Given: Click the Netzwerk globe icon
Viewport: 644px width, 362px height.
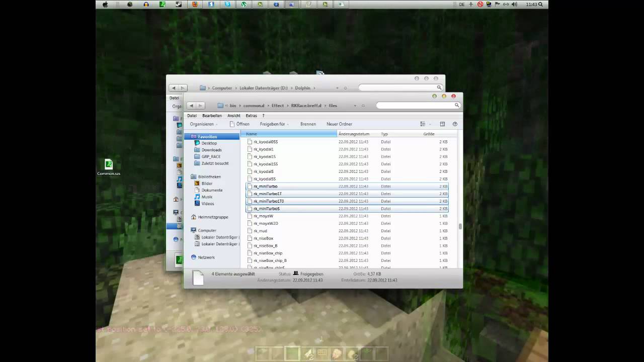Looking at the screenshot, I should pyautogui.click(x=194, y=257).
